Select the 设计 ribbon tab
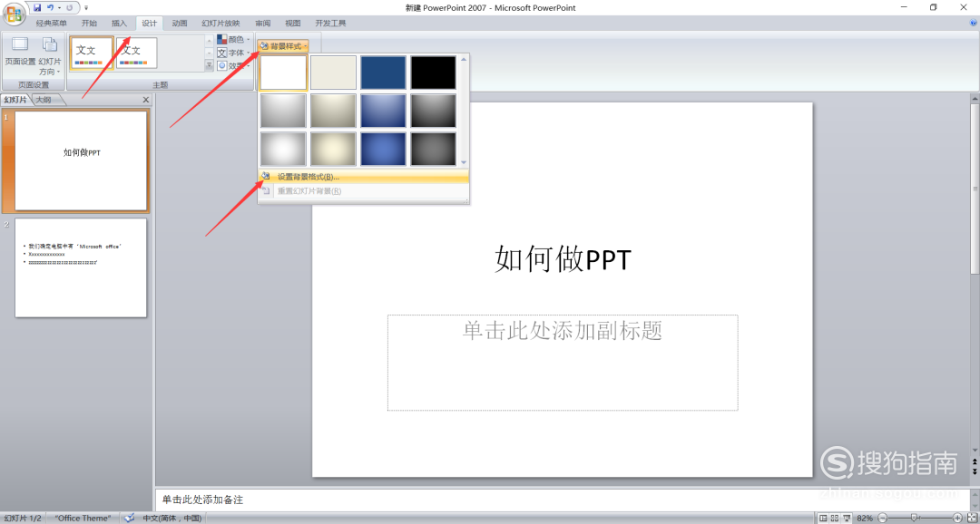980x524 pixels. [x=149, y=24]
